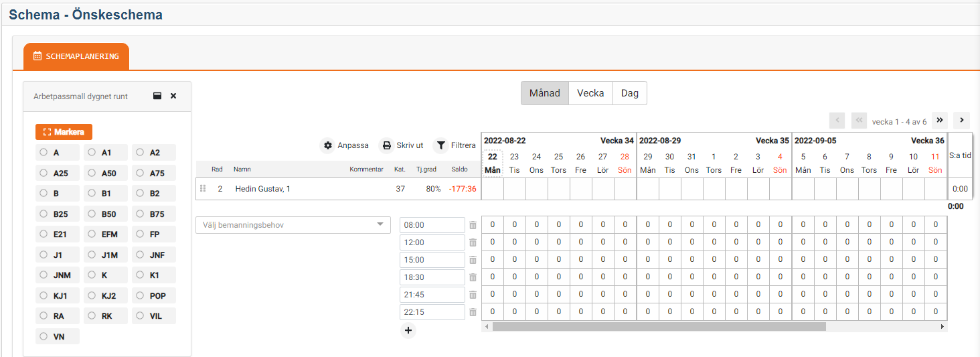Viewport: 980px width, 357px height.
Task: Click the horizontal scrollbar thumb
Action: 659,327
